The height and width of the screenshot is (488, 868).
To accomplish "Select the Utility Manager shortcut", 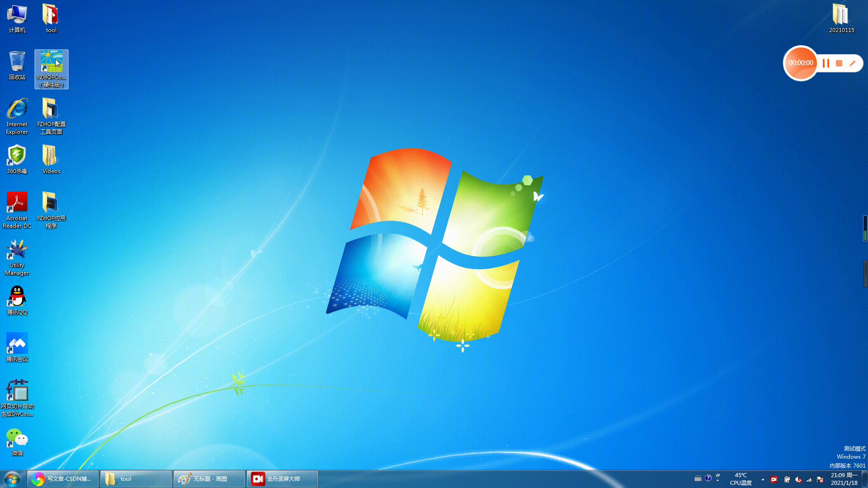I will point(17,258).
